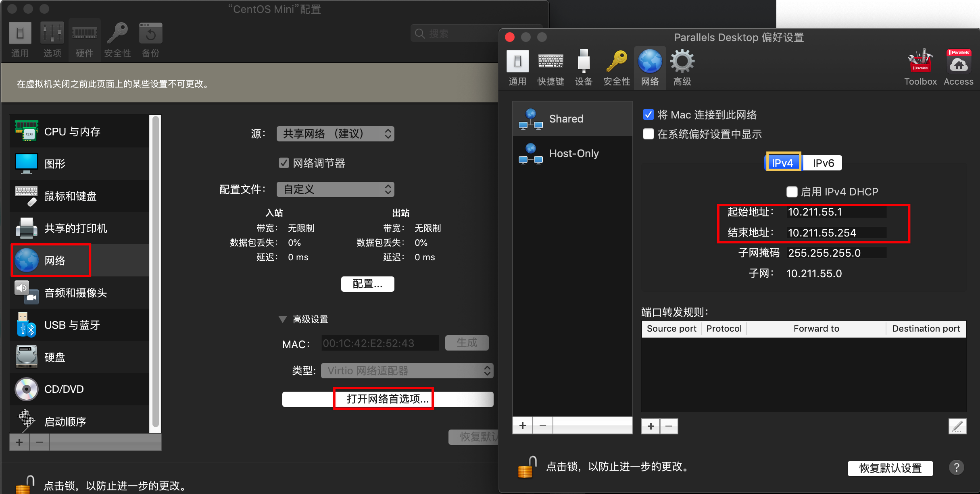Open the 选项 tab in CentOS Mini config
This screenshot has height=494, width=980.
52,40
